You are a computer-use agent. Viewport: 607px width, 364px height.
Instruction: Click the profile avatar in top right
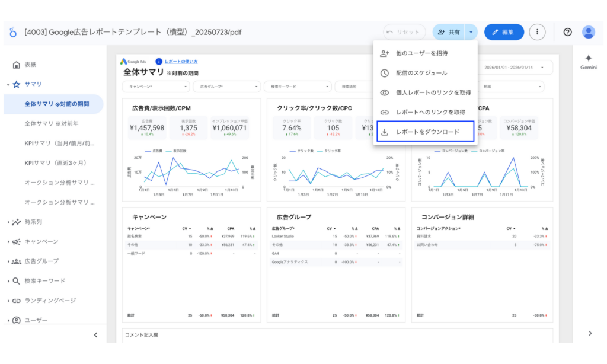tap(587, 31)
